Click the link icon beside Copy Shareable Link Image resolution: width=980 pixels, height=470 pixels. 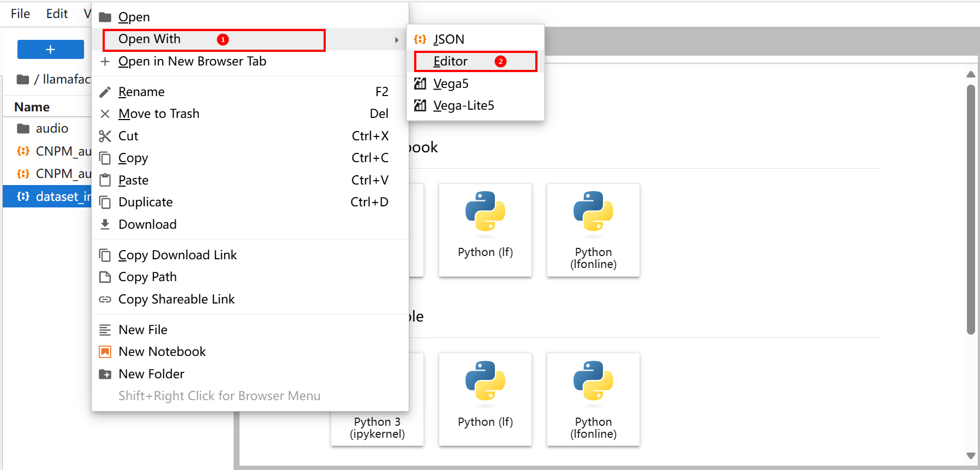[105, 299]
